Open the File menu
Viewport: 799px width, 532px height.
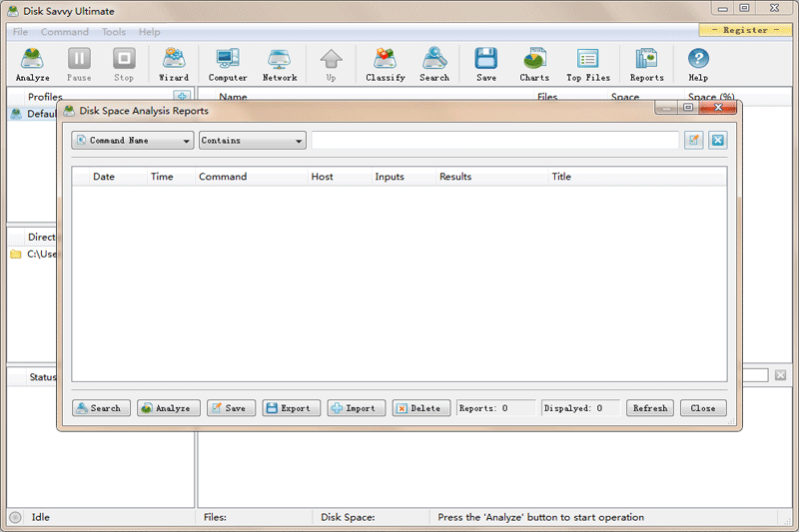coord(21,32)
